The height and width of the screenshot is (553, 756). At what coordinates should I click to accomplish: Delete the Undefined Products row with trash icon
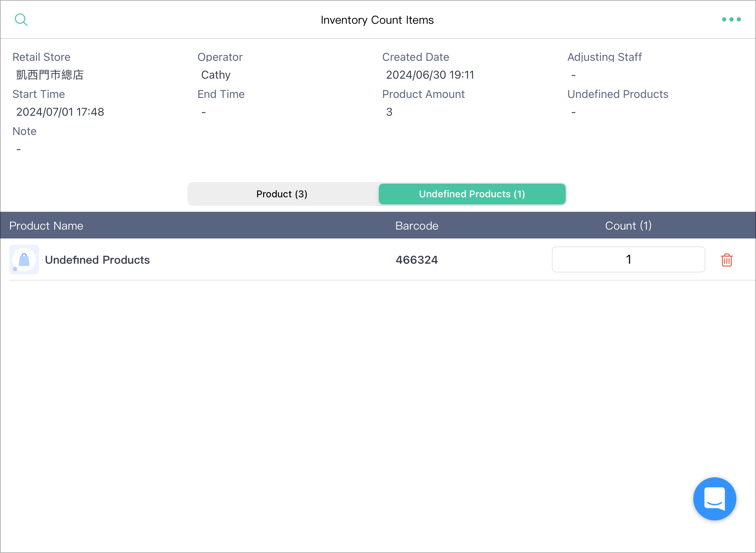coord(727,260)
